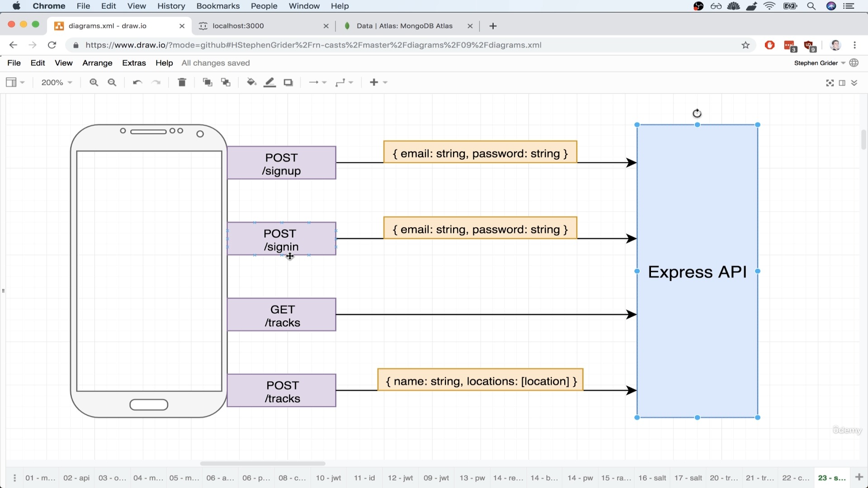Viewport: 868px width, 488px height.
Task: Open the Bookmarks menu in macOS menu bar
Action: pos(218,6)
